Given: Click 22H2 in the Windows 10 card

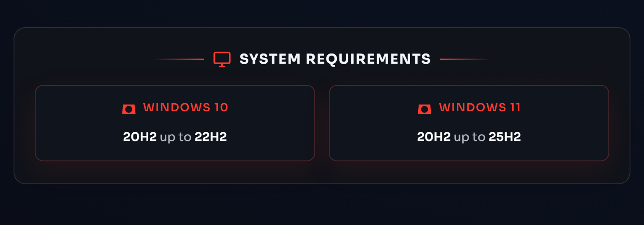Looking at the screenshot, I should [x=211, y=137].
